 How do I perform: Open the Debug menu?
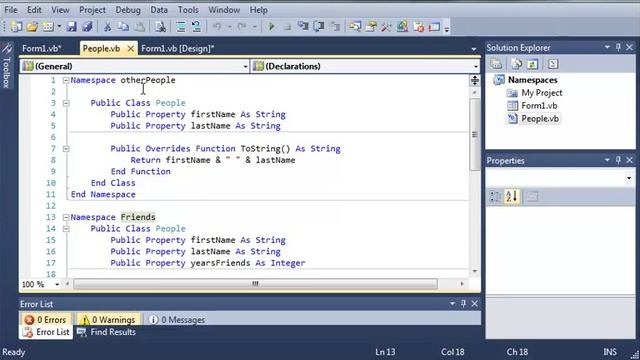(x=128, y=10)
